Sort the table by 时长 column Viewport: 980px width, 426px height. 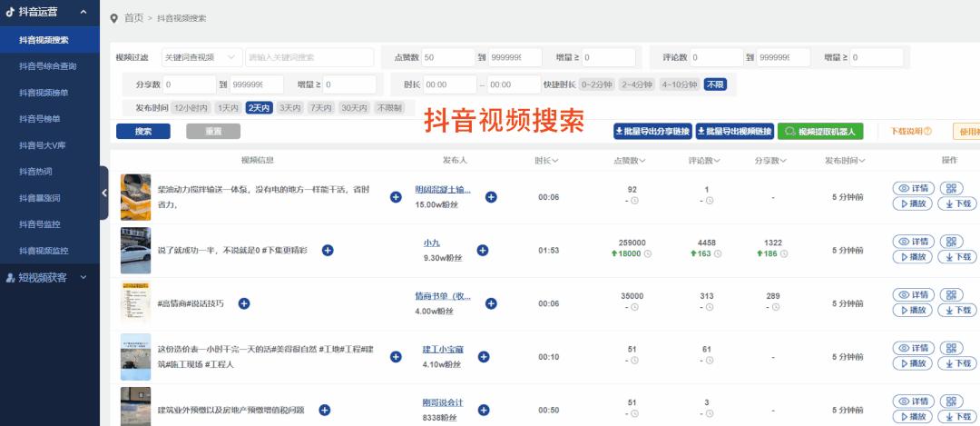tap(546, 161)
